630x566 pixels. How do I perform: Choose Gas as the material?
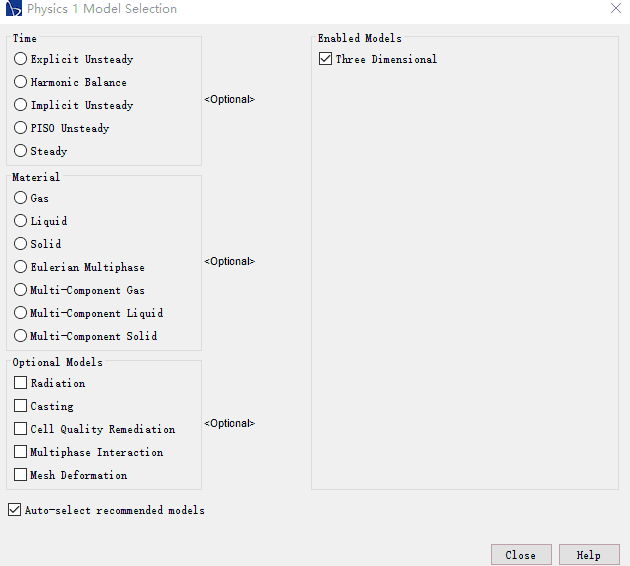click(21, 198)
